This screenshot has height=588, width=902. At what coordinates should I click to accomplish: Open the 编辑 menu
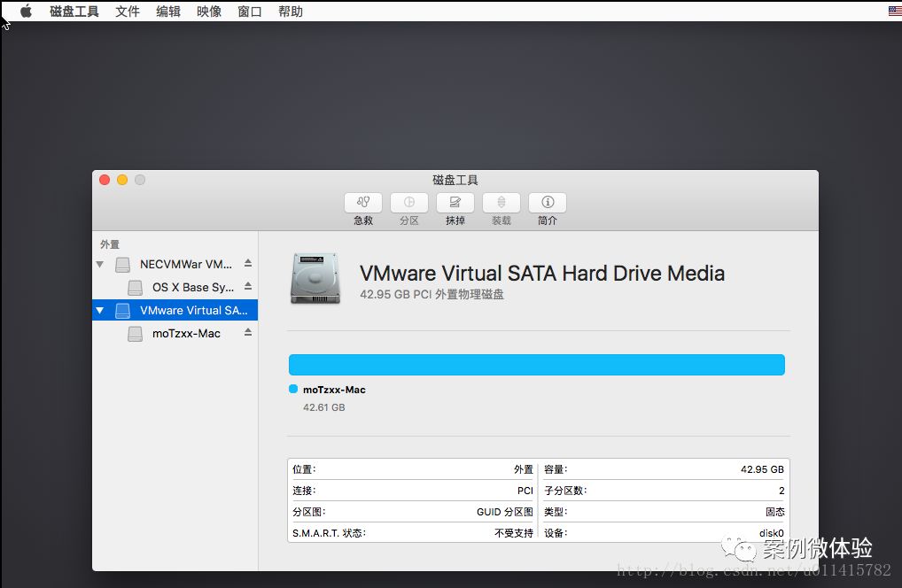(x=168, y=12)
